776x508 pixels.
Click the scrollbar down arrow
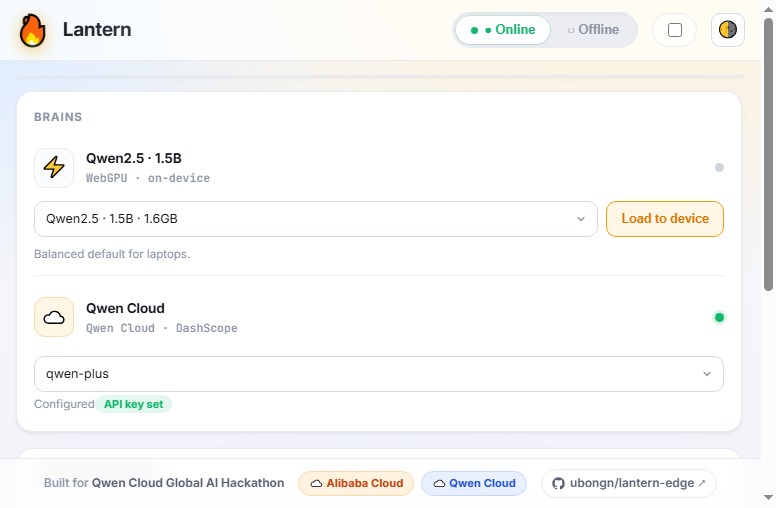pos(768,497)
